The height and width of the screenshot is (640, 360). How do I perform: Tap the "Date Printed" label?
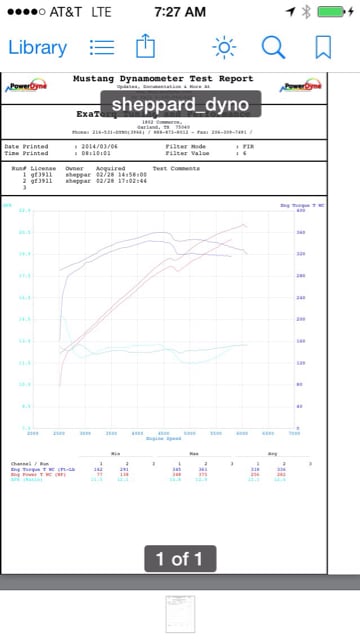click(x=26, y=147)
